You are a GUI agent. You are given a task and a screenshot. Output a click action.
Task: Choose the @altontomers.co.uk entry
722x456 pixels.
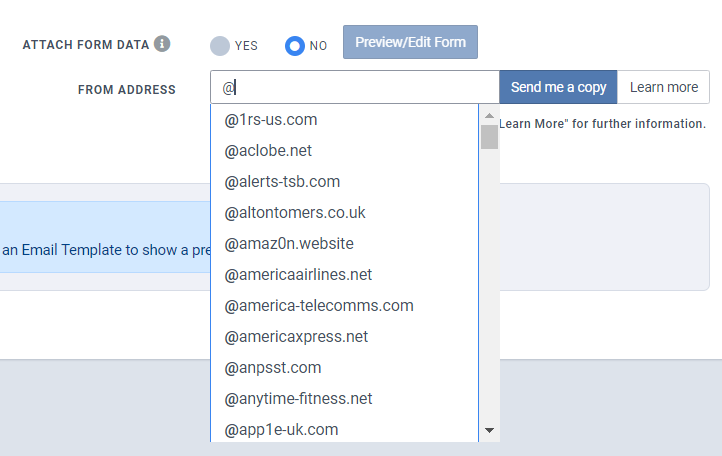coord(344,213)
